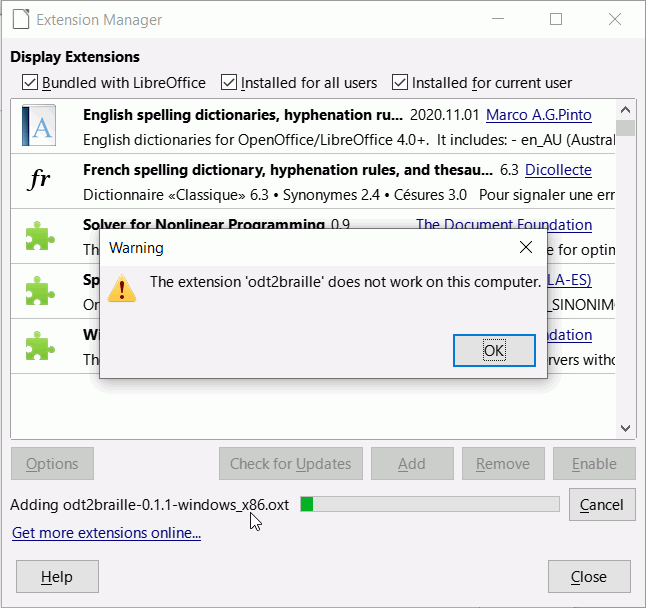The width and height of the screenshot is (646, 608).
Task: Open Marco A.G.Pinto publisher link
Action: point(538,115)
